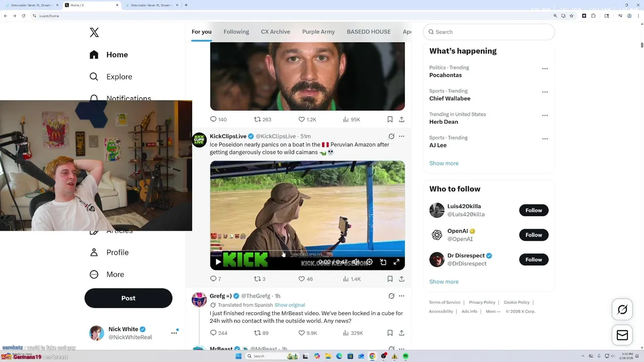This screenshot has height=362, width=644.
Task: Open the Home page from the sidebar
Action: [x=109, y=55]
